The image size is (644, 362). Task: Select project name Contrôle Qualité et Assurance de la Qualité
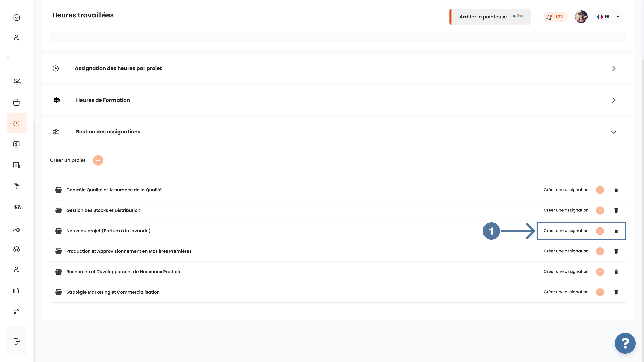tap(114, 190)
